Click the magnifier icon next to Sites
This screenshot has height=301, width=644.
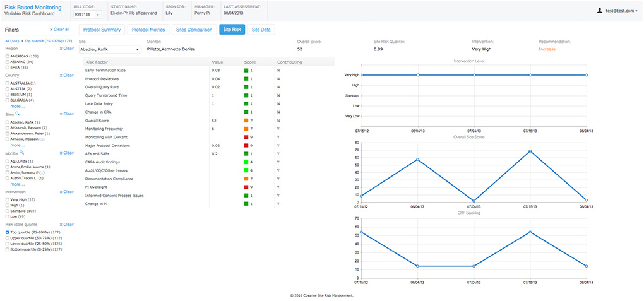(x=18, y=114)
